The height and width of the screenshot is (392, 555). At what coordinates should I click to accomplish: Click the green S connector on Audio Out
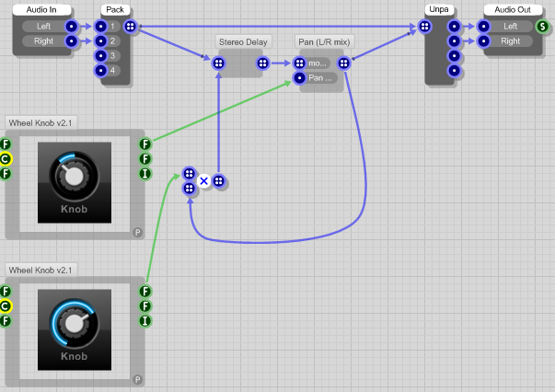[542, 27]
